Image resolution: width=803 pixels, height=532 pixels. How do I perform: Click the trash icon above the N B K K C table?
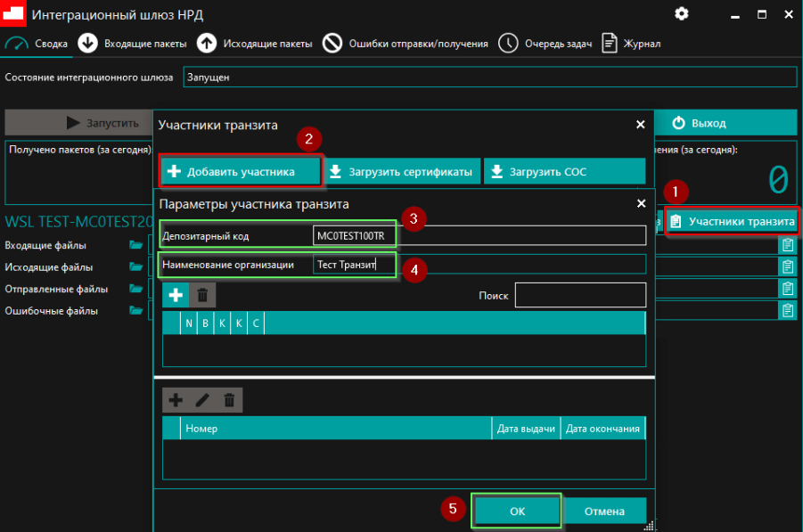click(x=202, y=295)
